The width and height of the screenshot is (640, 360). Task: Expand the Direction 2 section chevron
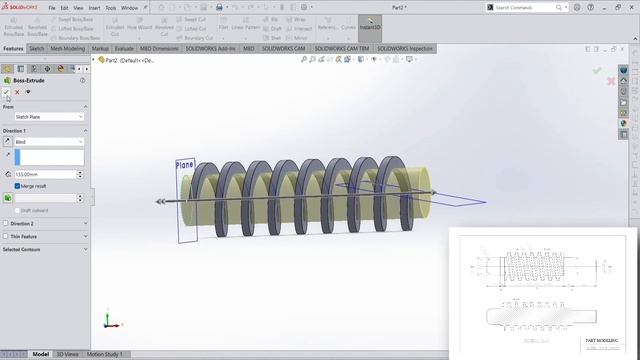[85, 223]
